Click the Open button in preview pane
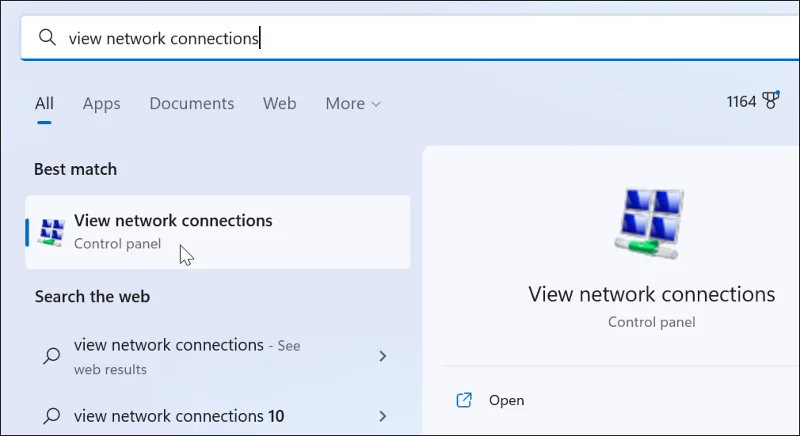The width and height of the screenshot is (800, 436). [x=506, y=400]
